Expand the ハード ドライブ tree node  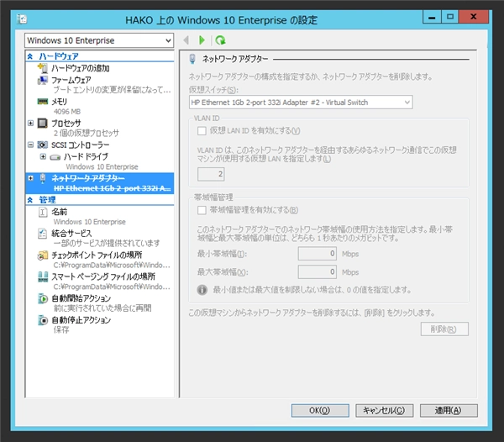tap(43, 156)
